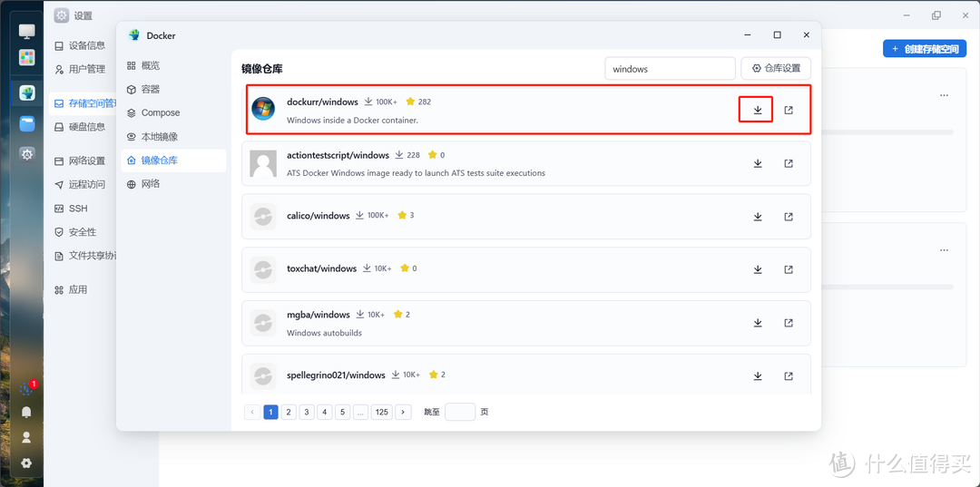Open the Compose section in Docker
The height and width of the screenshot is (487, 980).
coord(173,113)
